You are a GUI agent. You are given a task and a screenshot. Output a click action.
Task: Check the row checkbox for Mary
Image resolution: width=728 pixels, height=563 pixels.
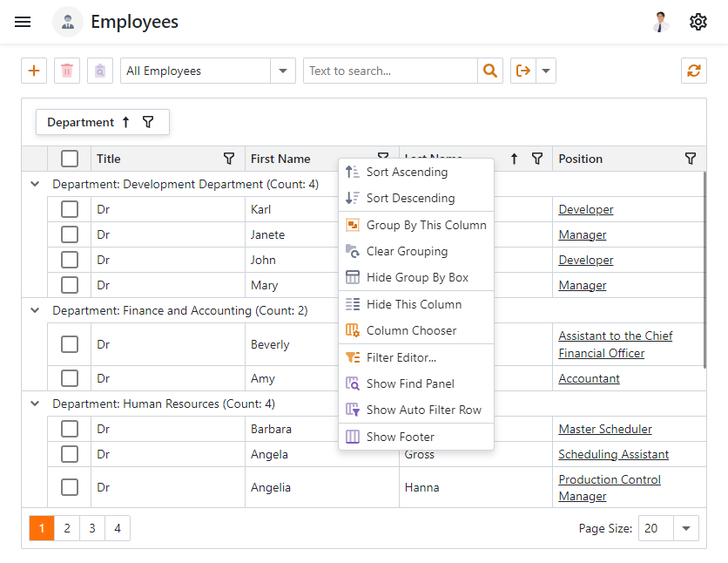(70, 285)
